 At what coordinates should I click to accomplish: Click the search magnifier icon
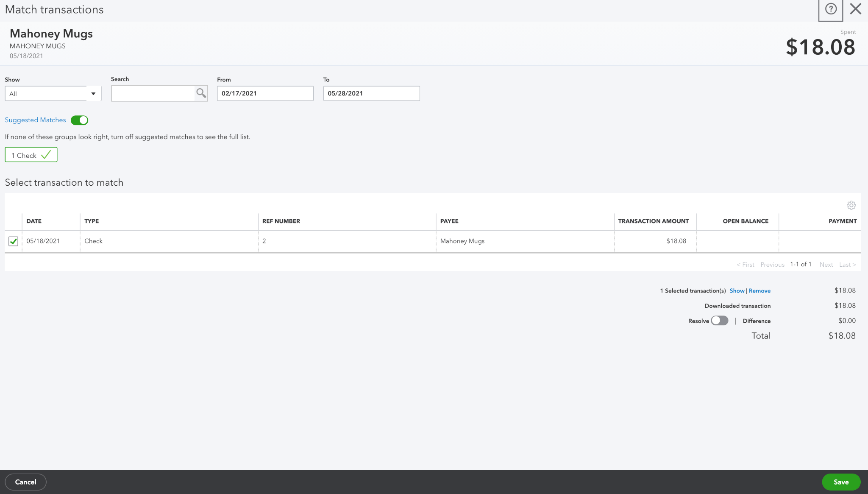(201, 93)
